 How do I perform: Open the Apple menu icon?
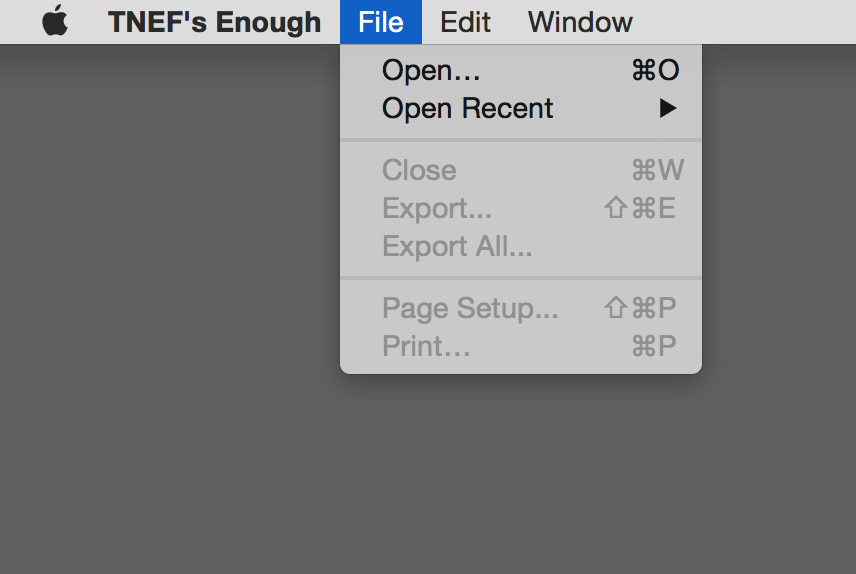pos(55,21)
